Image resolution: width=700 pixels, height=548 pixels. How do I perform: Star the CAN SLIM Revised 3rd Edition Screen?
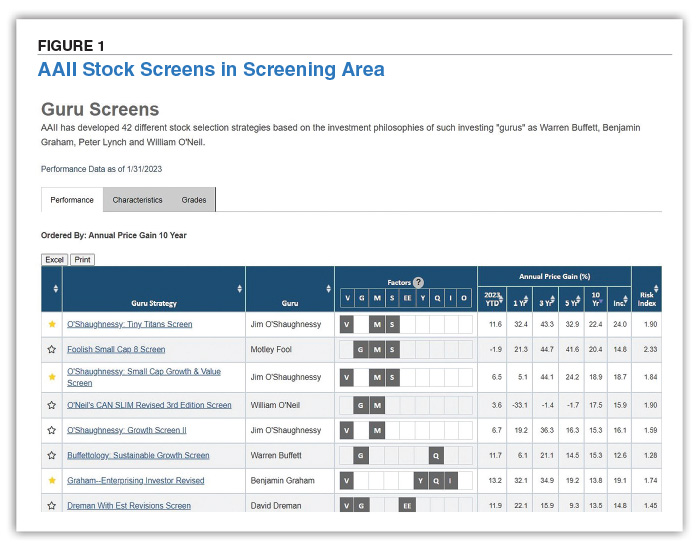click(52, 405)
